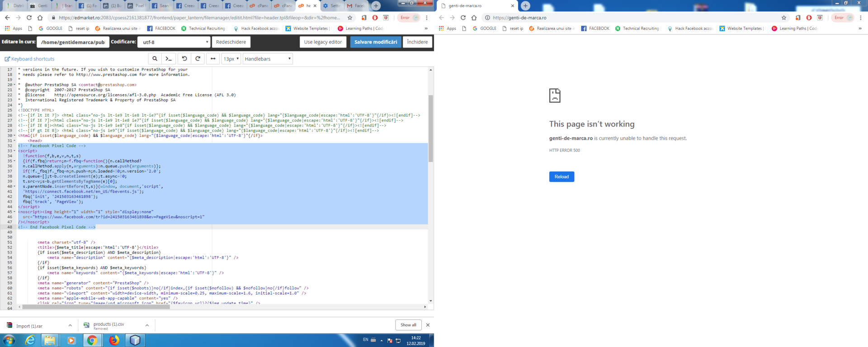The image size is (868, 347).
Task: Click the Redeschidere button
Action: [231, 42]
